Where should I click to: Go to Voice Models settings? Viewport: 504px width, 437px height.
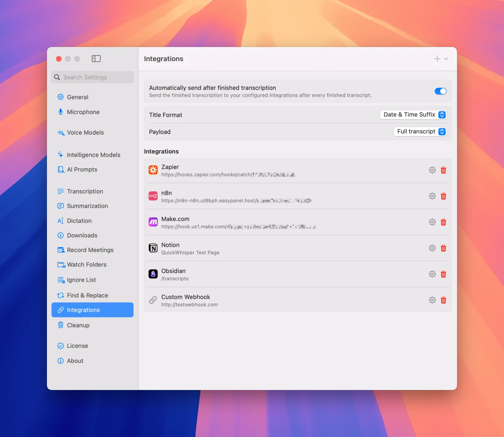(93, 133)
